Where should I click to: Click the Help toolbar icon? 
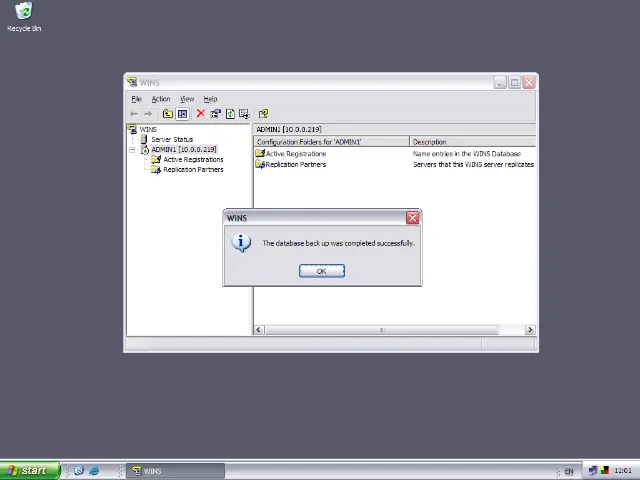[x=263, y=114]
